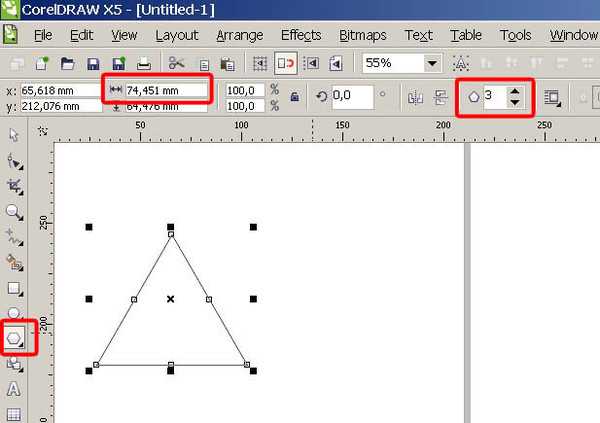Toggle the lock ratio padlock
Viewport: 600px width, 423px height.
[x=294, y=96]
